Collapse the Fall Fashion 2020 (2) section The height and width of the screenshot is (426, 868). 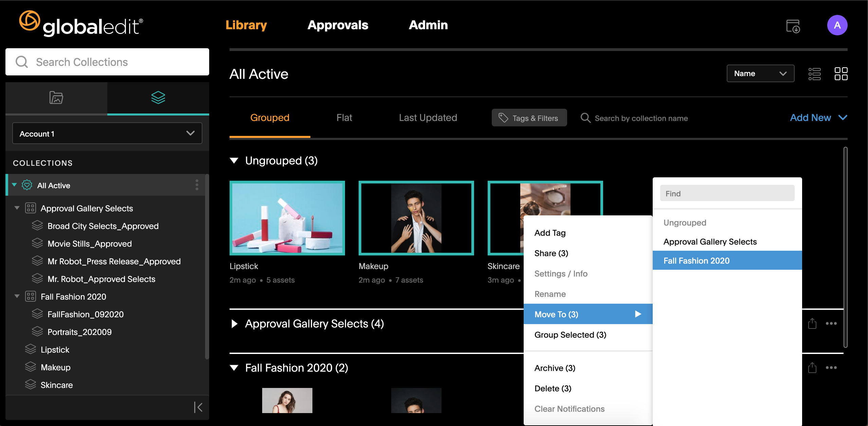tap(234, 368)
